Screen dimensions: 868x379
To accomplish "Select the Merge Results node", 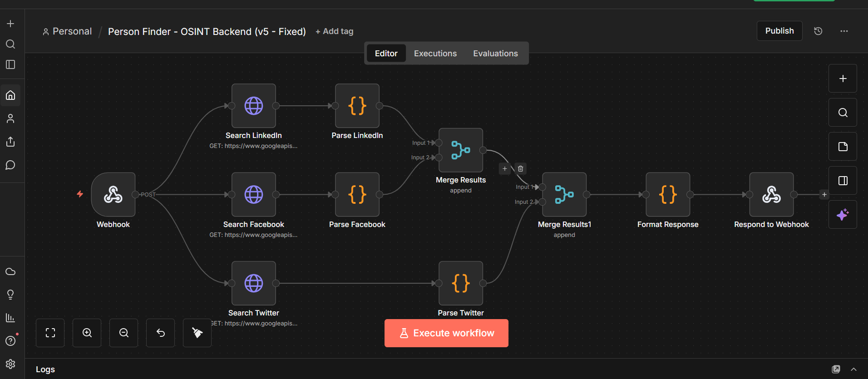I will (x=461, y=150).
